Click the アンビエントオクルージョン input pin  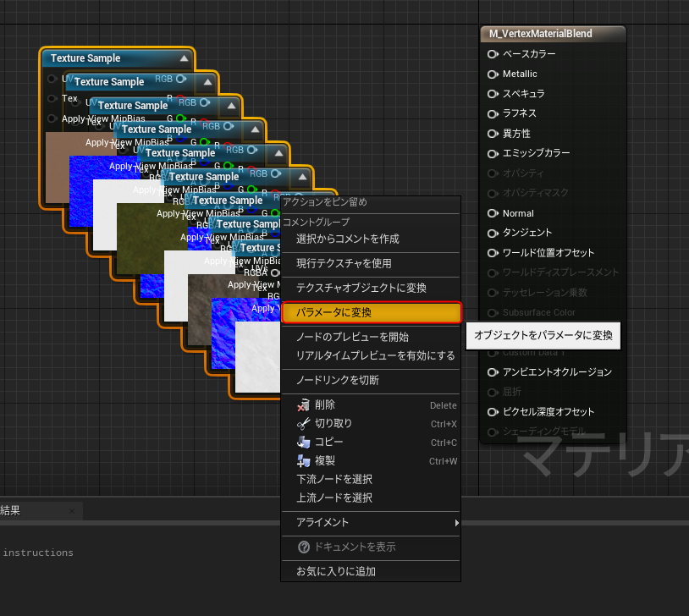493,372
